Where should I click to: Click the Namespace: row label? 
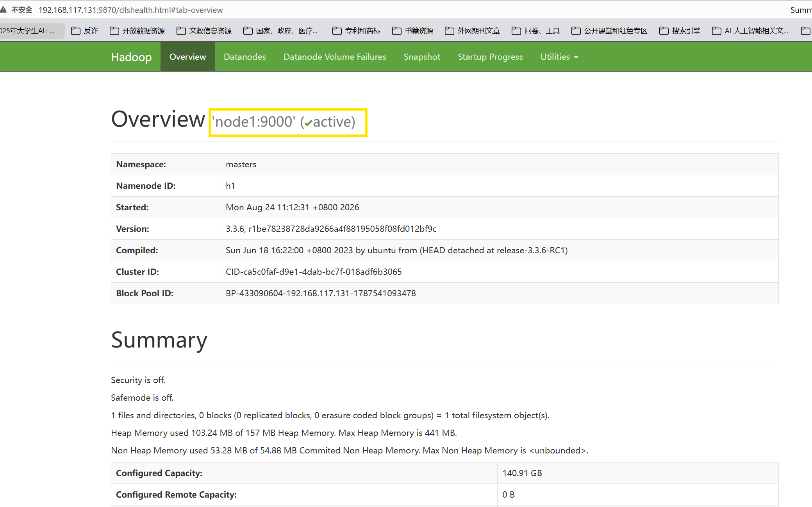(x=141, y=164)
